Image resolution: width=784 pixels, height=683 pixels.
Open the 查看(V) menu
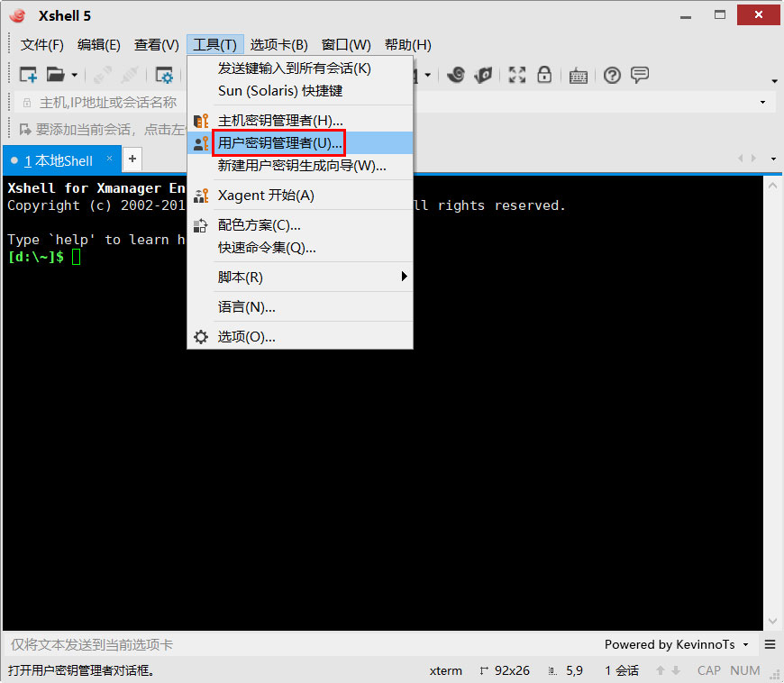[157, 45]
